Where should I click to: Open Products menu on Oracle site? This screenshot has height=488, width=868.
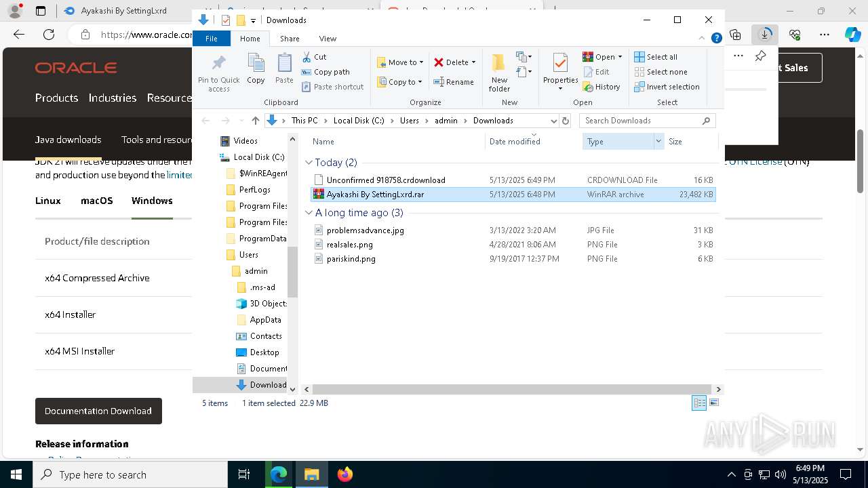tap(56, 98)
